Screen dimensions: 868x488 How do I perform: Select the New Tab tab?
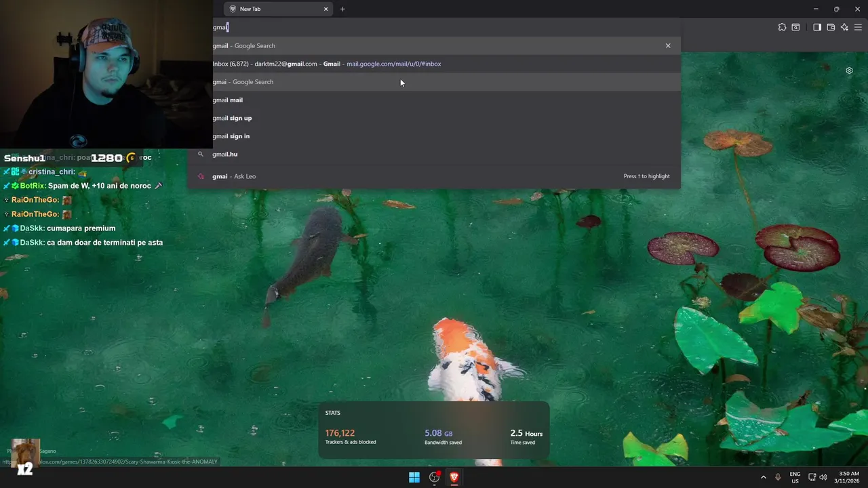[x=278, y=9]
